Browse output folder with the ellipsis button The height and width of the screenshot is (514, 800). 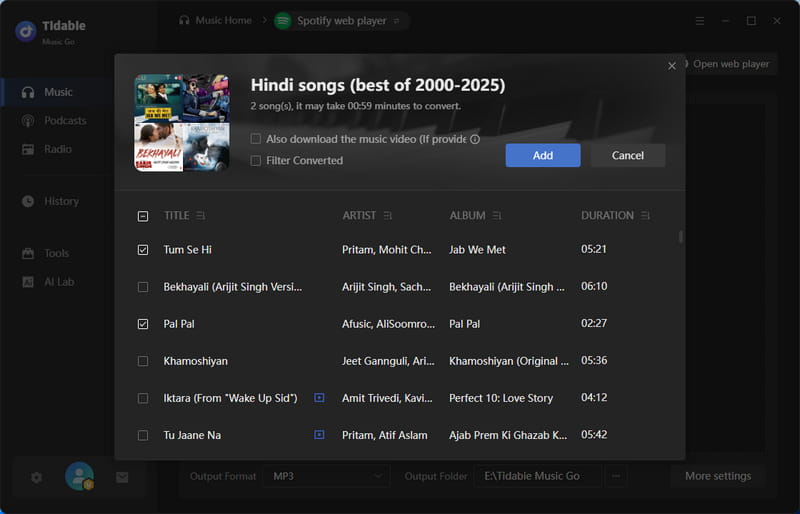coord(616,476)
